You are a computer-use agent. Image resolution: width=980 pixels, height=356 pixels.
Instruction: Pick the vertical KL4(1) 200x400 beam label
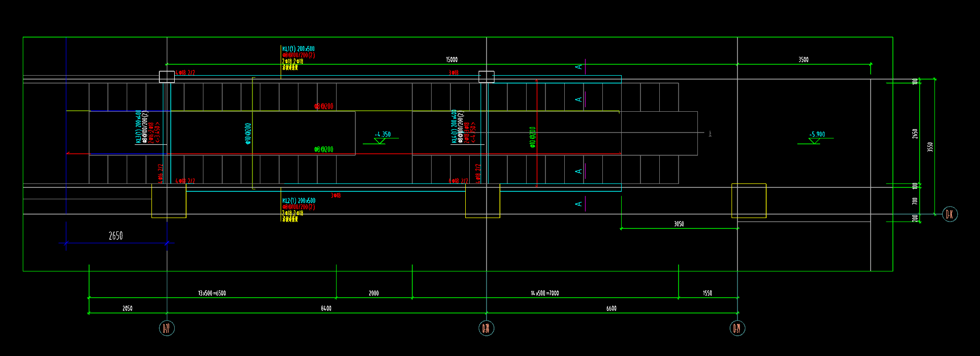tap(454, 127)
